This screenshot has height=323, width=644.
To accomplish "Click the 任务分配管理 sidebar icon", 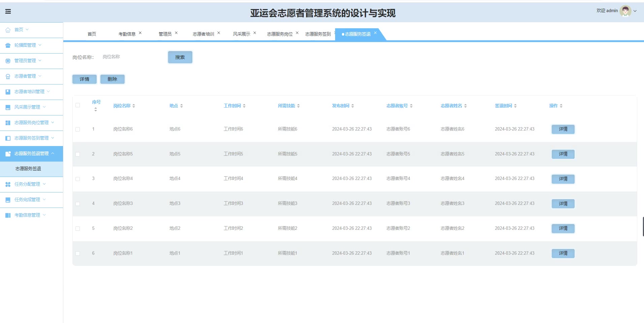I will click(8, 184).
